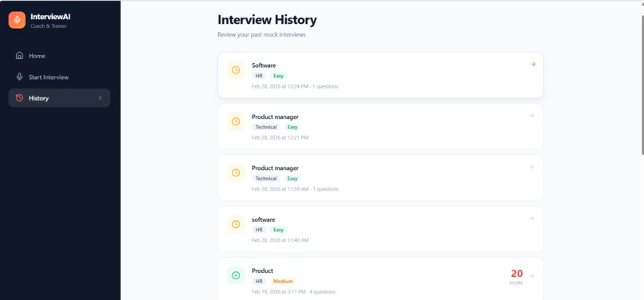Image resolution: width=644 pixels, height=300 pixels.
Task: Click the clock icon on Product manager 11:59 AM card
Action: pyautogui.click(x=236, y=173)
